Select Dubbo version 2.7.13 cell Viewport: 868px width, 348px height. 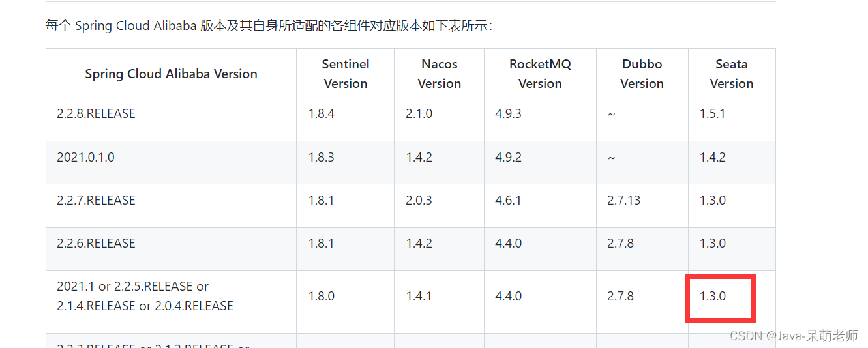click(623, 201)
